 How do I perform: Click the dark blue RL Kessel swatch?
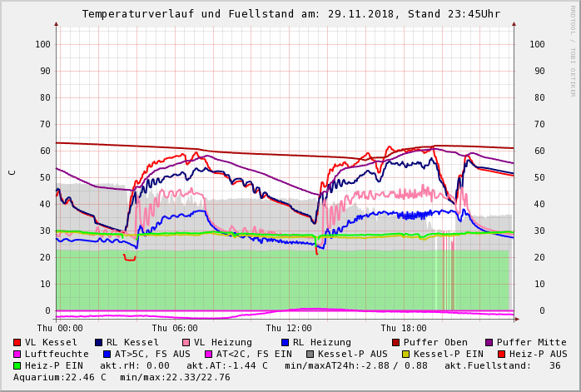tap(99, 342)
